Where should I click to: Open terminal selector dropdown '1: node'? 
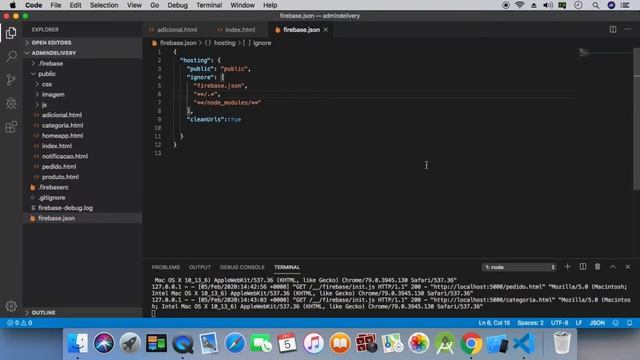coord(519,267)
